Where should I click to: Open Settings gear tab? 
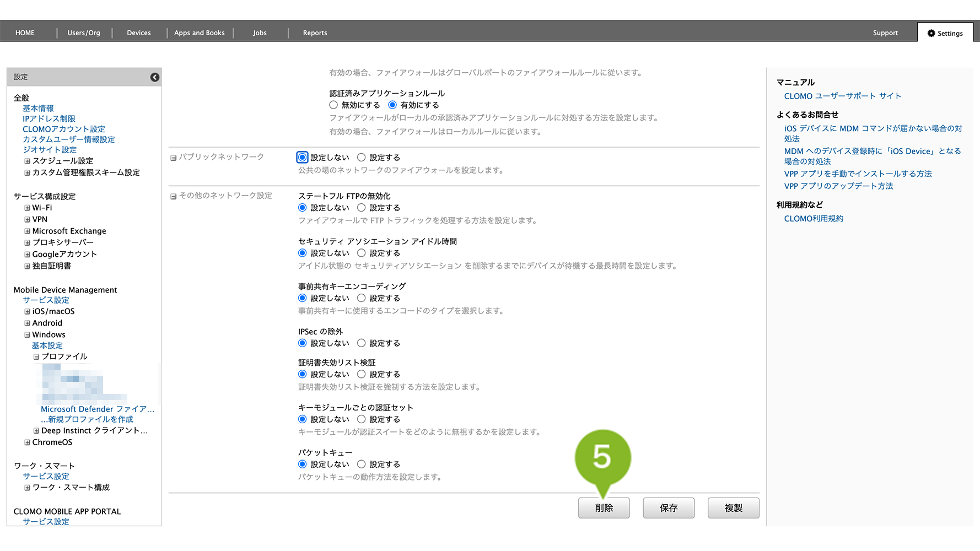click(945, 33)
